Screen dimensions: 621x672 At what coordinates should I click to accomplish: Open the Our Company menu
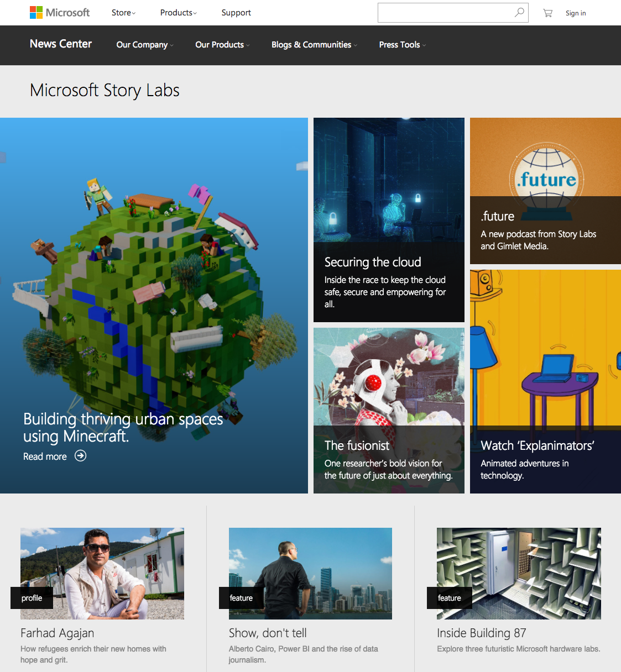click(145, 45)
